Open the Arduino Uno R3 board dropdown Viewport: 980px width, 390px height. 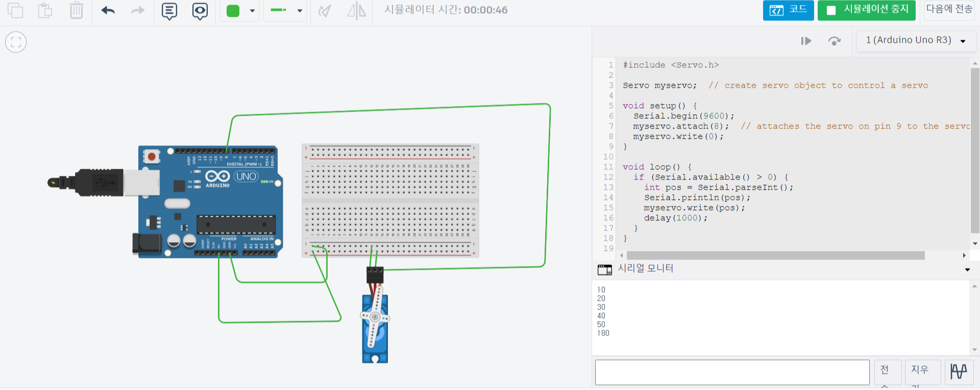(x=916, y=40)
